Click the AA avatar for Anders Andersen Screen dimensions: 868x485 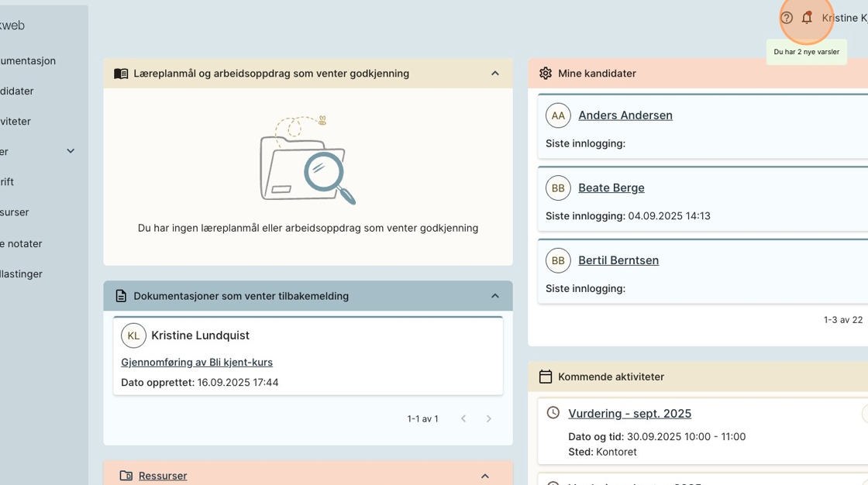click(558, 115)
